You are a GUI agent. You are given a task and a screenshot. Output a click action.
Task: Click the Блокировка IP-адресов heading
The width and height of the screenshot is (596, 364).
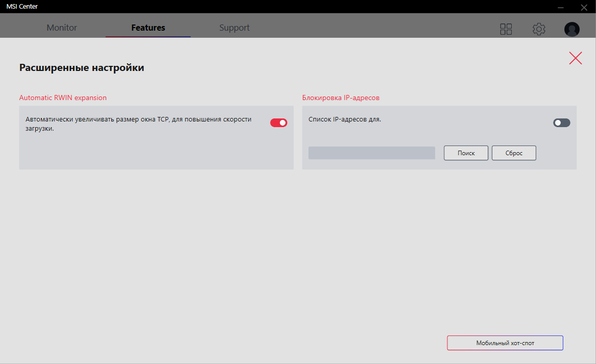[341, 98]
